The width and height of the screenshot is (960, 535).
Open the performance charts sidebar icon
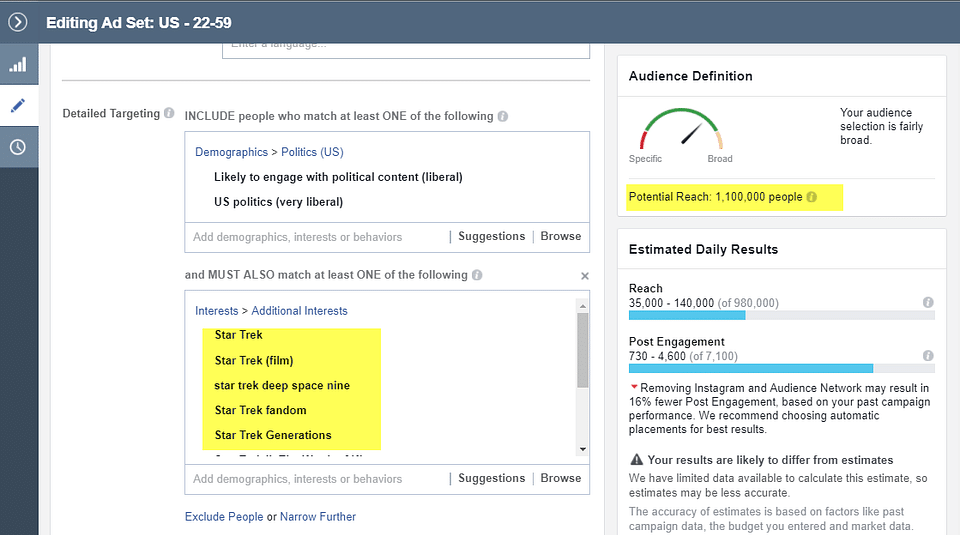pyautogui.click(x=18, y=64)
